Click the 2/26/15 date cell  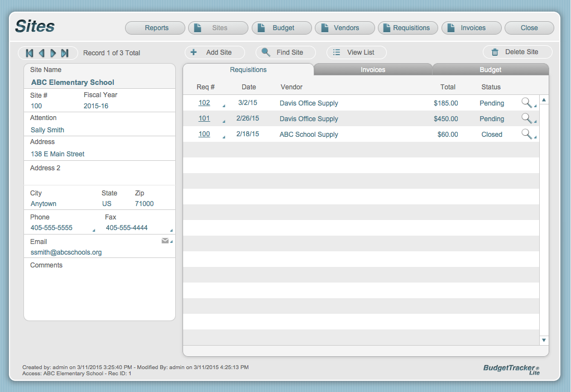(x=248, y=118)
